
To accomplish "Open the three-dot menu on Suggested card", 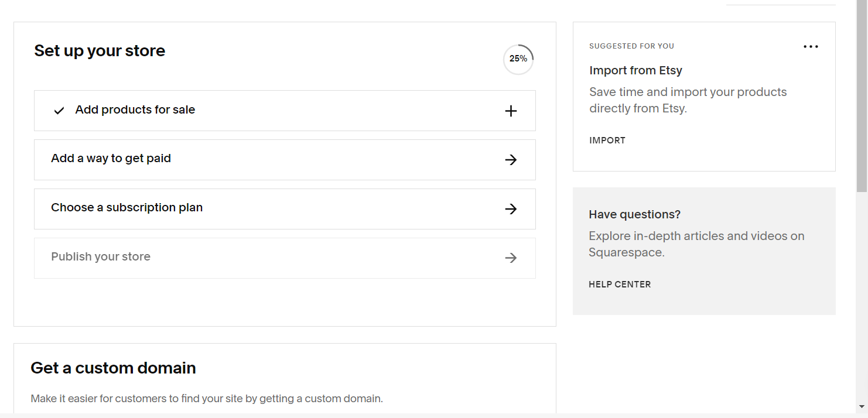I will coord(811,47).
